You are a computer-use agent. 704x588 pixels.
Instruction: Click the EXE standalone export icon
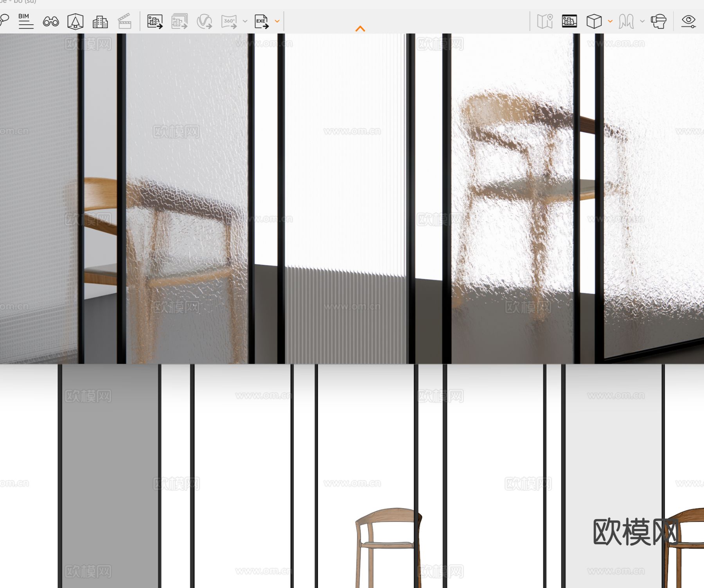[x=262, y=22]
